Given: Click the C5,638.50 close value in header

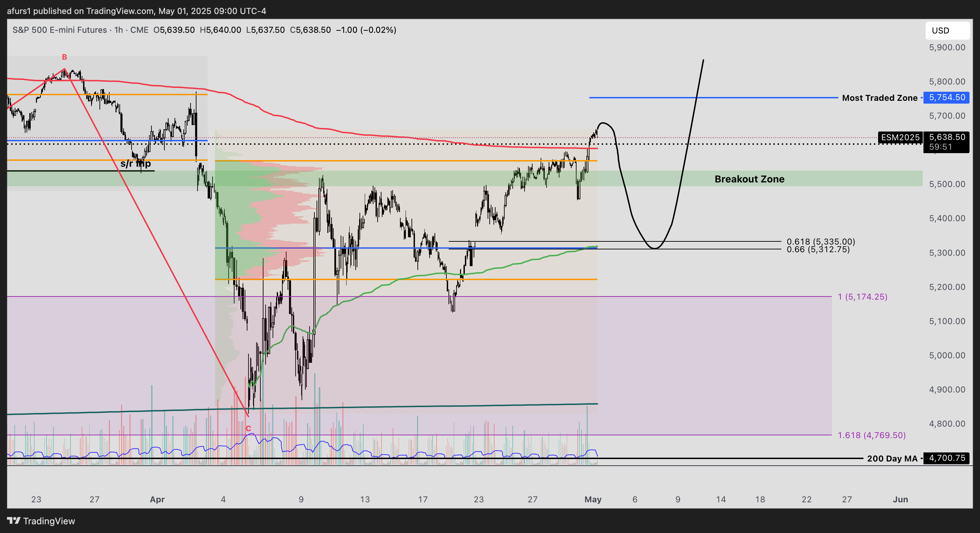Looking at the screenshot, I should tap(310, 30).
